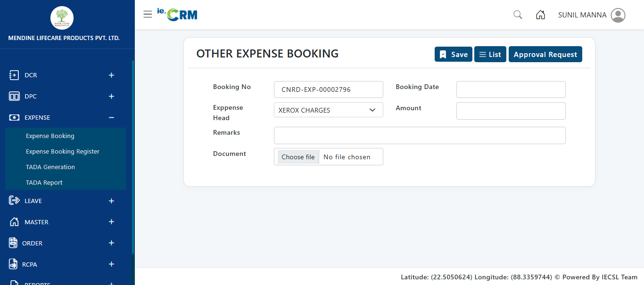Viewport: 644px width, 285px height.
Task: Focus the Booking Date input field
Action: point(511,90)
